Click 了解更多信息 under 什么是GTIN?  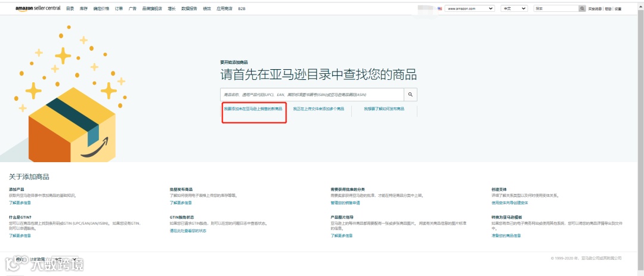click(20, 235)
